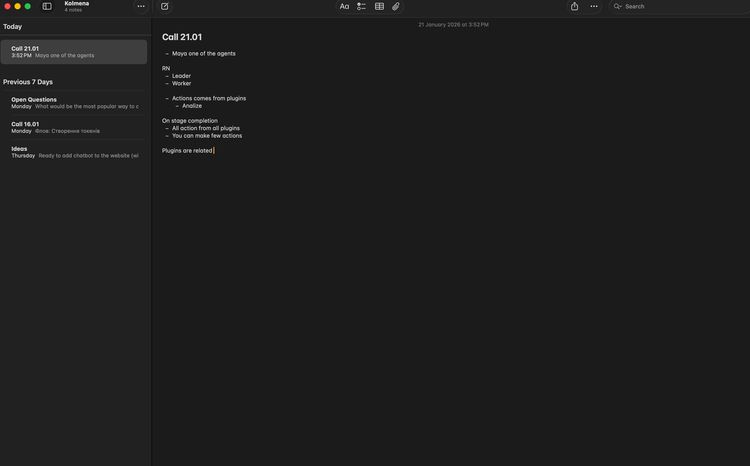Click the search magnifying glass icon
This screenshot has width=750, height=466.
618,6
